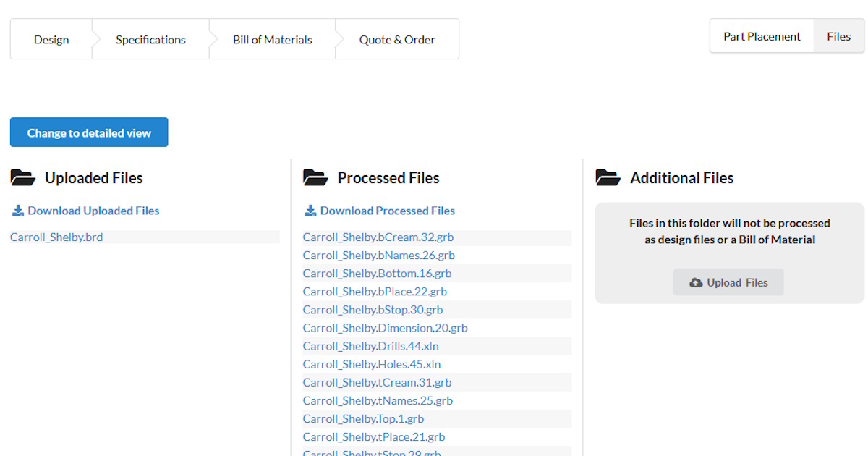The image size is (868, 456).
Task: Proceed to Quote & Order step
Action: click(x=396, y=39)
